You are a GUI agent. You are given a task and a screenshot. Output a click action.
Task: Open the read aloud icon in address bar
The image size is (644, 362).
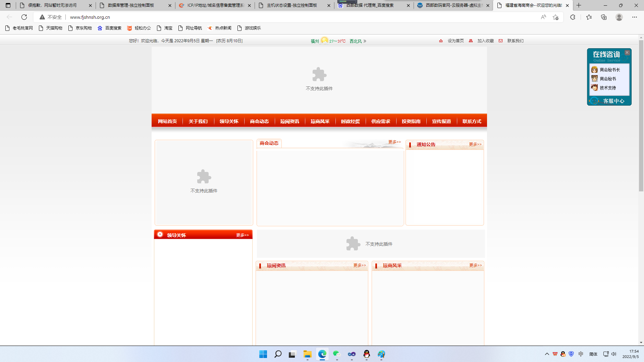pos(543,17)
